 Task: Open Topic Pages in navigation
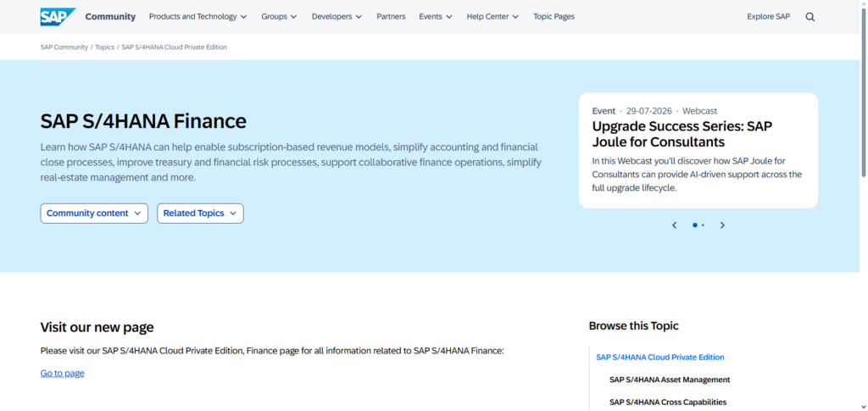[554, 17]
